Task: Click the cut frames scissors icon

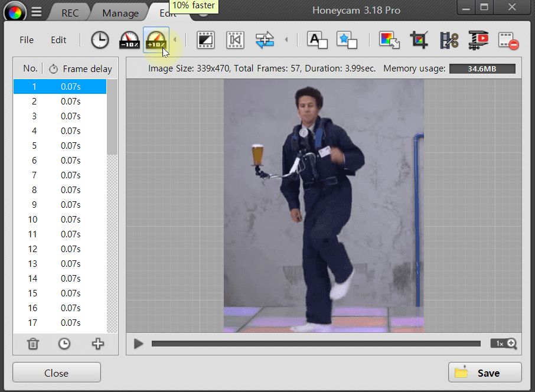Action: pyautogui.click(x=449, y=40)
